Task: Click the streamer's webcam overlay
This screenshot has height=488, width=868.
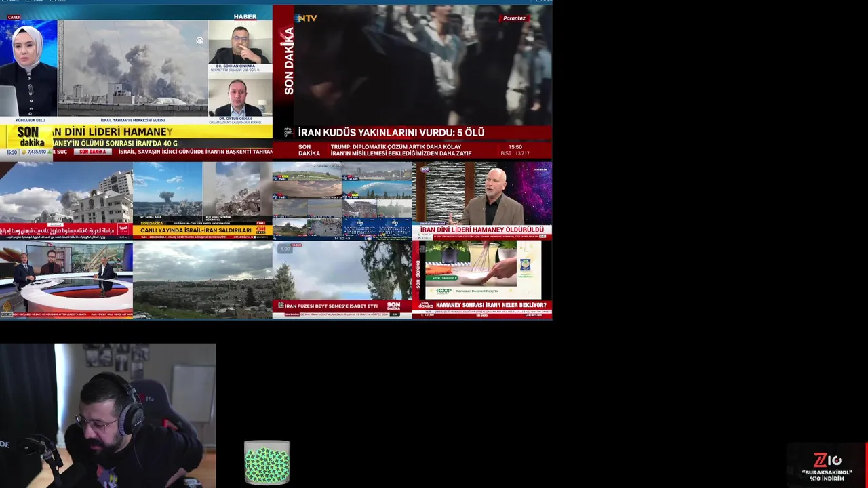Action: tap(108, 415)
